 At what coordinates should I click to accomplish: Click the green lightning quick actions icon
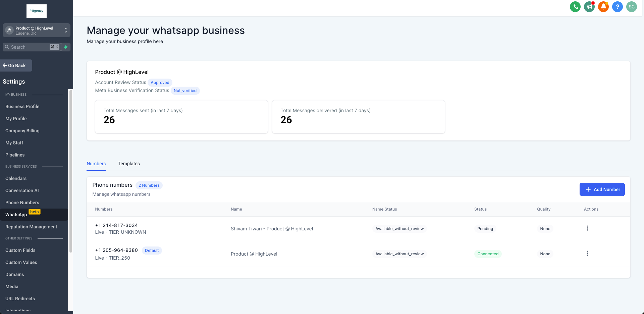(x=66, y=47)
